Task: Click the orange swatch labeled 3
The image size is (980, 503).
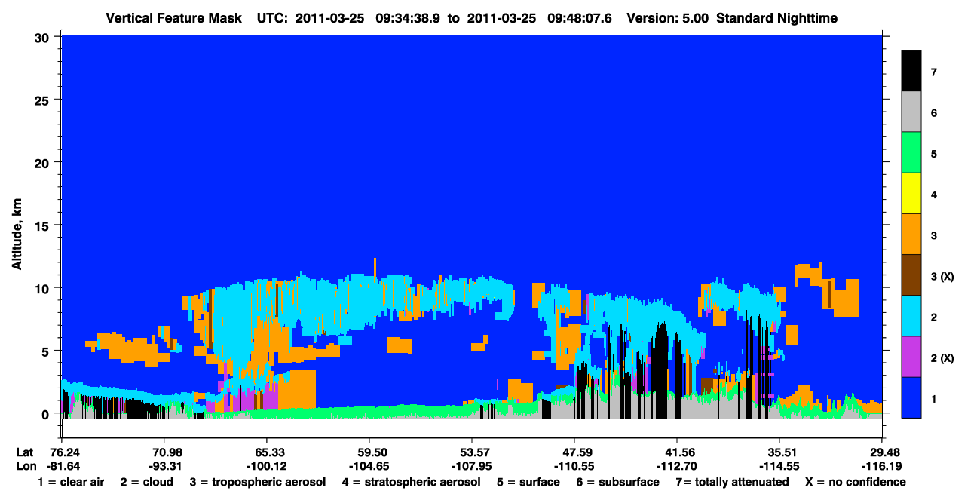Action: click(911, 235)
